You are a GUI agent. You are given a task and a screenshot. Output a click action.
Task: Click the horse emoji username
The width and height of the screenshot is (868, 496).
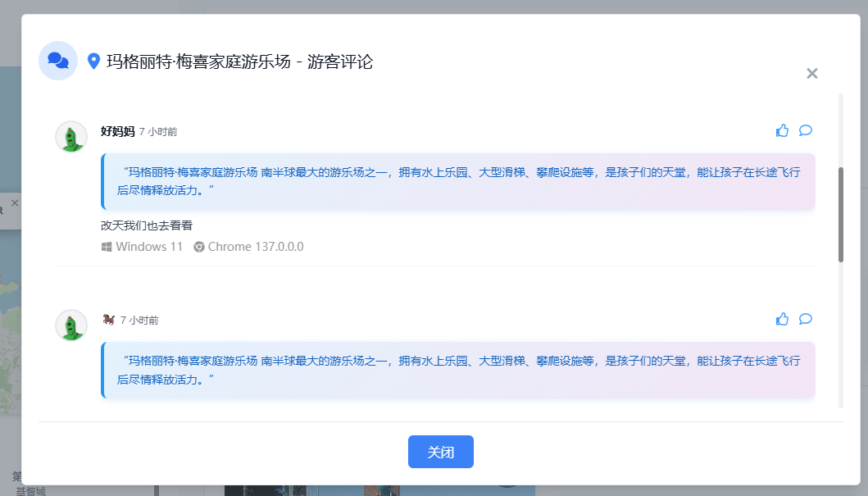(x=108, y=320)
